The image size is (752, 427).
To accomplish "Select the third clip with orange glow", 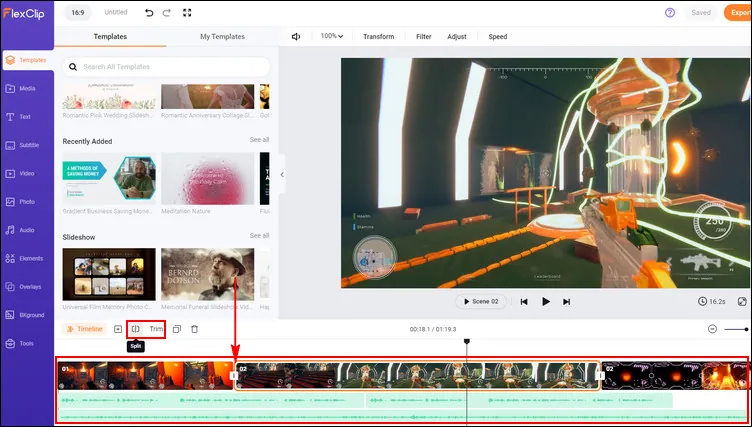I will pos(675,376).
